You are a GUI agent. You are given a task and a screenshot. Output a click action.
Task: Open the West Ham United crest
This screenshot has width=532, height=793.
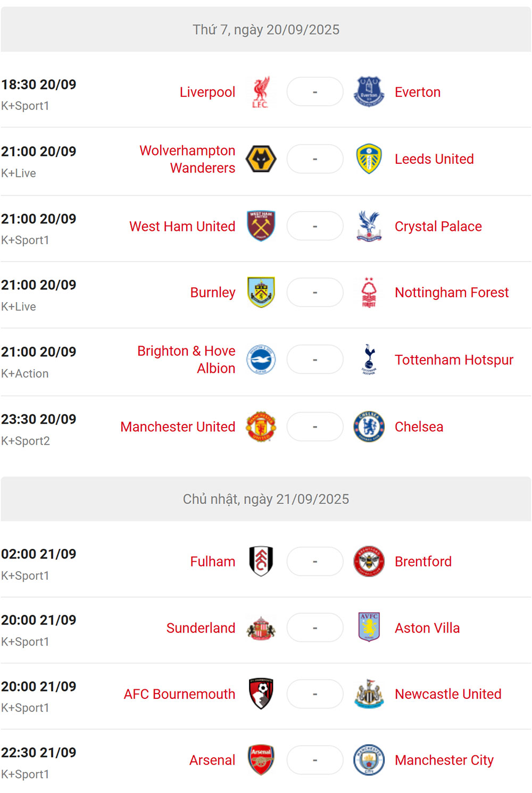point(261,226)
